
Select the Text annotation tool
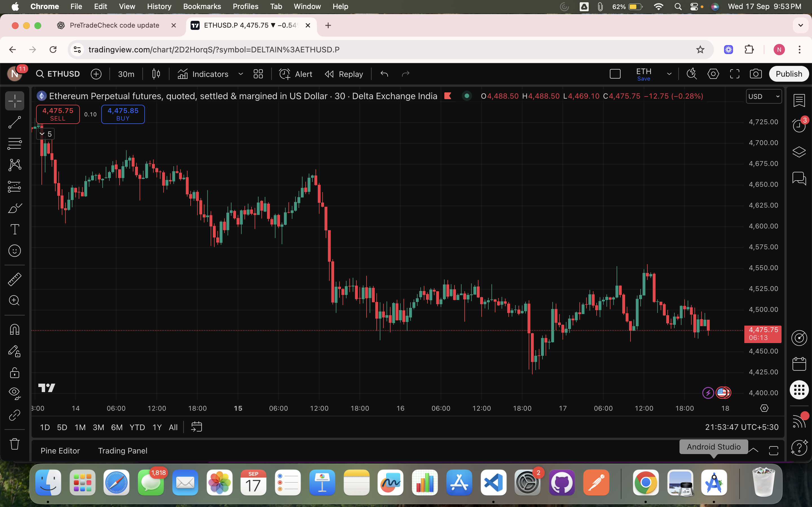pos(14,229)
